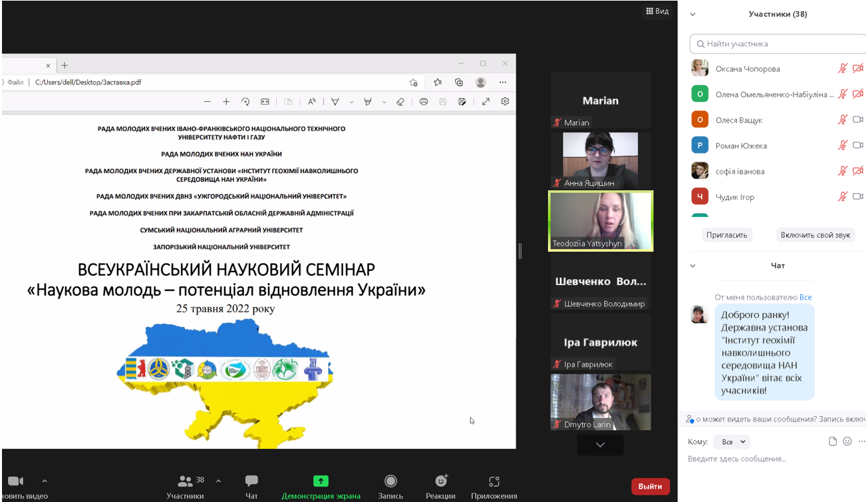Unmute yourself with Включить свой звук
The width and height of the screenshot is (868, 502).
click(x=815, y=235)
